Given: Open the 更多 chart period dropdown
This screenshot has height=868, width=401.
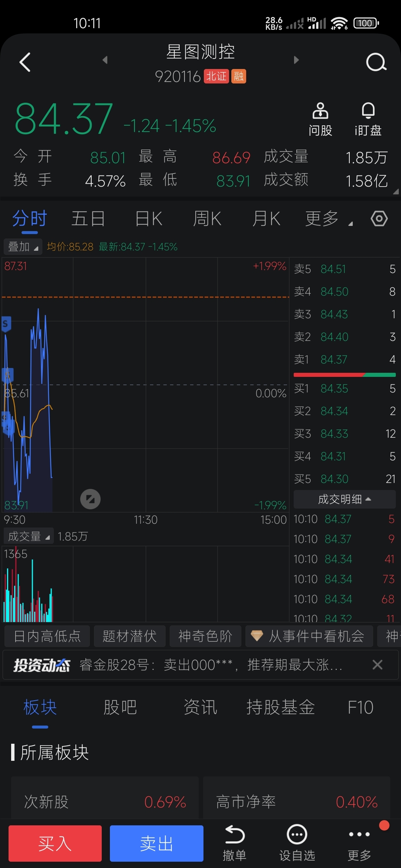Looking at the screenshot, I should point(328,218).
